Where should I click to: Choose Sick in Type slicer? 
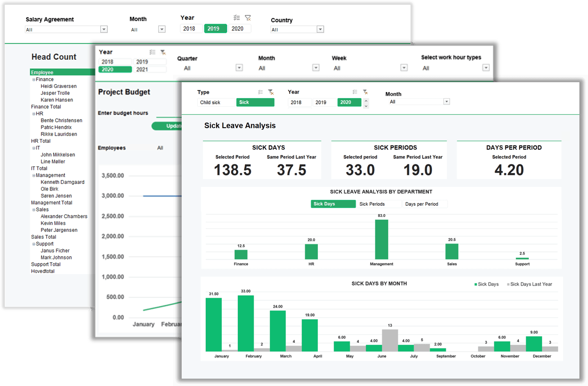(x=255, y=102)
